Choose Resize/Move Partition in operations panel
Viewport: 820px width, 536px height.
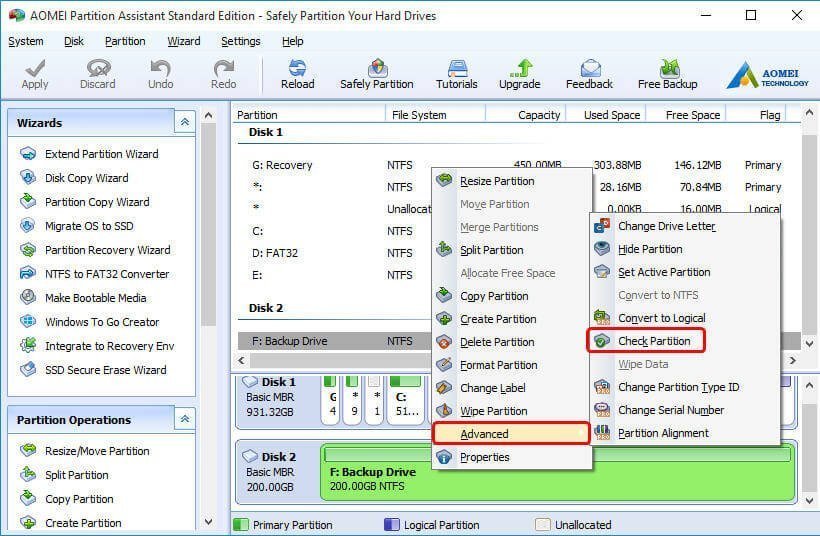pyautogui.click(x=85, y=451)
